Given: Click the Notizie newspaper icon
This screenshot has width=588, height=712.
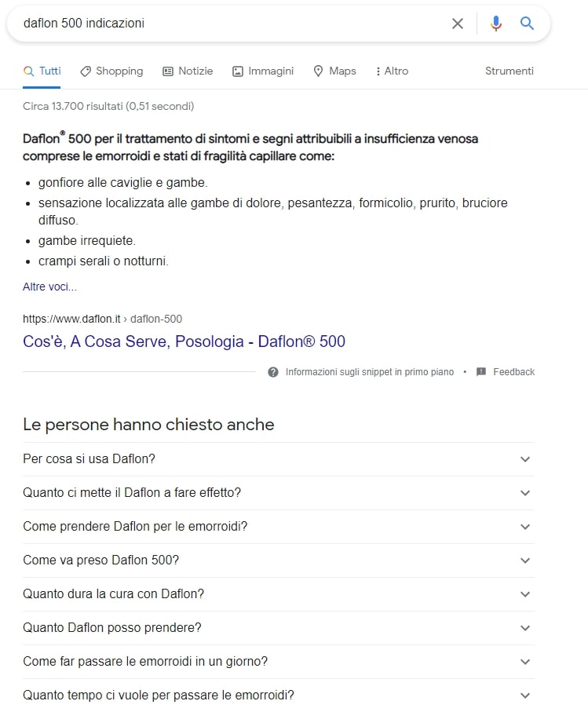Looking at the screenshot, I should click(166, 71).
